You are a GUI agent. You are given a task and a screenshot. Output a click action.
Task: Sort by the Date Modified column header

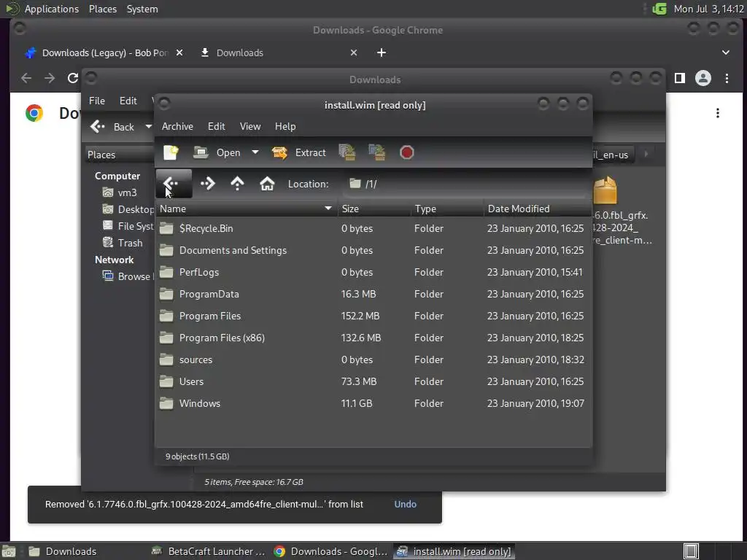coord(538,209)
